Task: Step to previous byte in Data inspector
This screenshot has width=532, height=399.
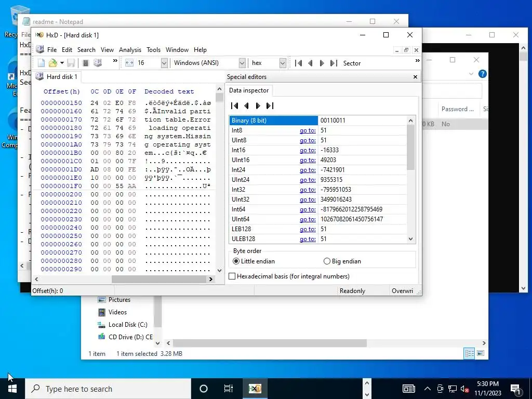Action: coord(246,106)
